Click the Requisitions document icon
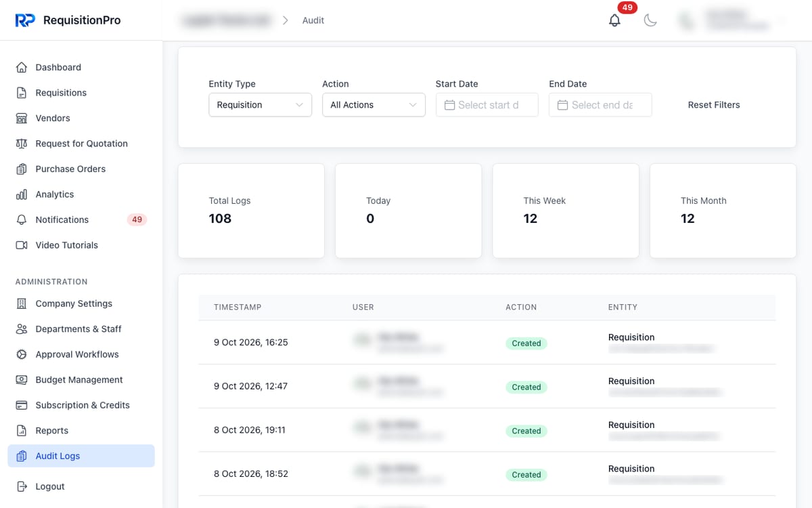The width and height of the screenshot is (812, 508). (x=22, y=93)
